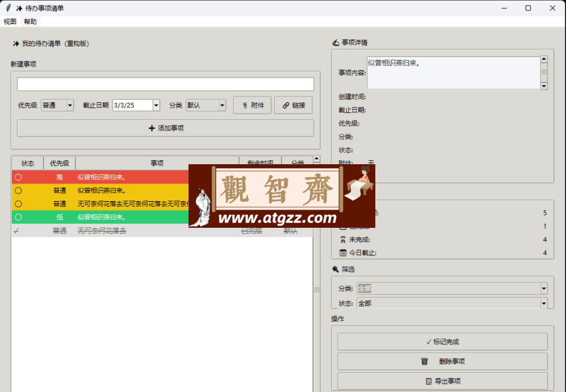Click the sparkle icon beside 我的待办清单
The width and height of the screenshot is (566, 392).
(x=16, y=44)
